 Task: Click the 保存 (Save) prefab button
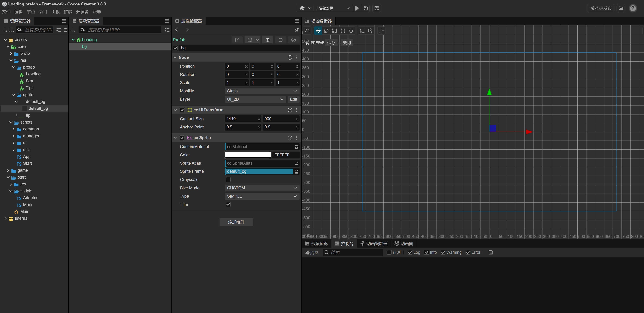331,42
